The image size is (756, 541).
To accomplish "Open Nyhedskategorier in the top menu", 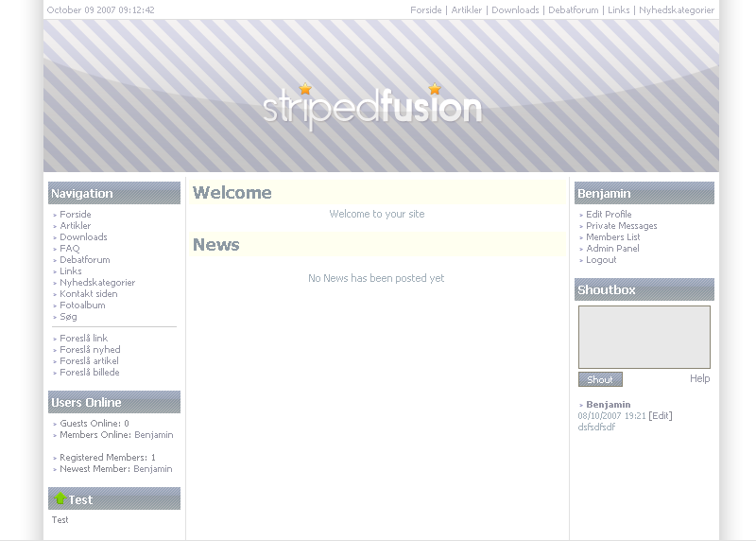I will coord(677,10).
